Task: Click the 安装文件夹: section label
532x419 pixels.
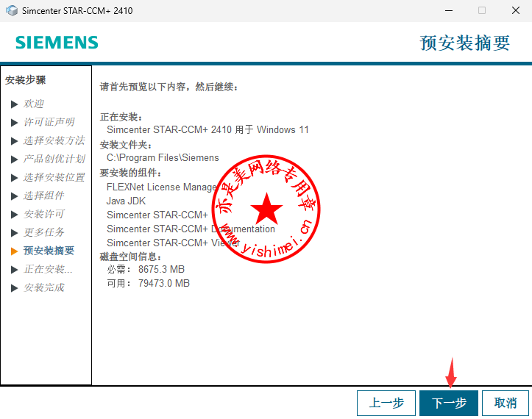Action: (x=126, y=145)
